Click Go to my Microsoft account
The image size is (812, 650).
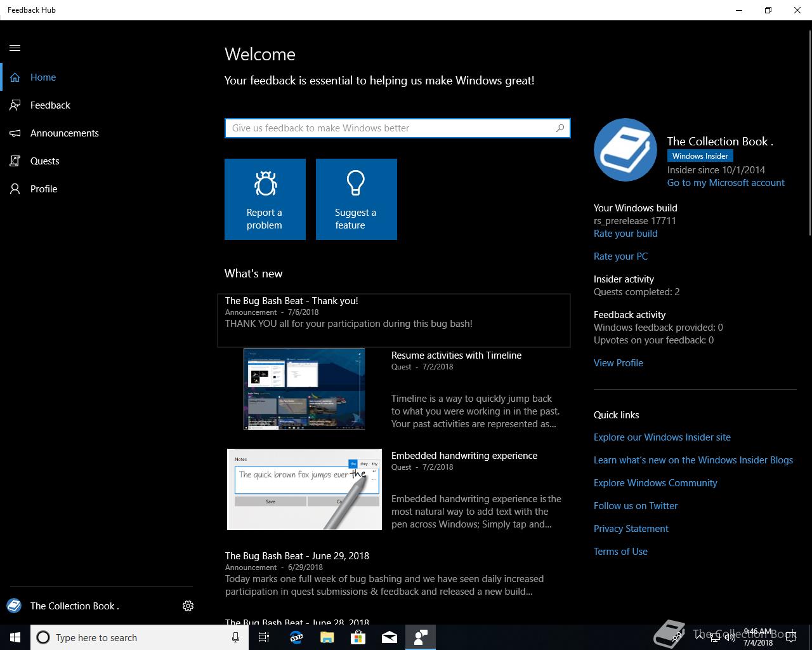point(726,183)
